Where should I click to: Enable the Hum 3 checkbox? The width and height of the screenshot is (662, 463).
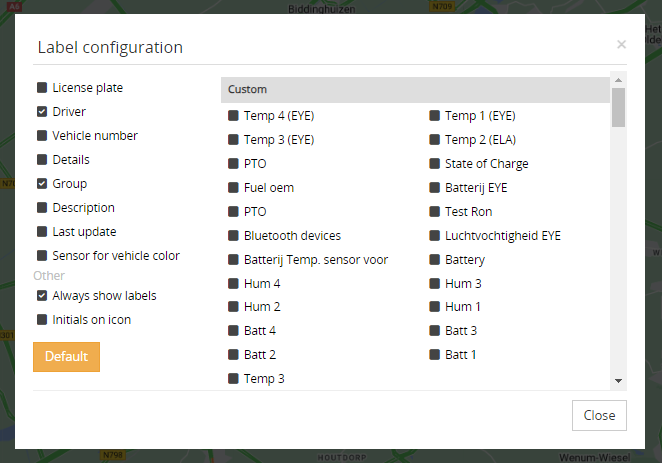[434, 284]
